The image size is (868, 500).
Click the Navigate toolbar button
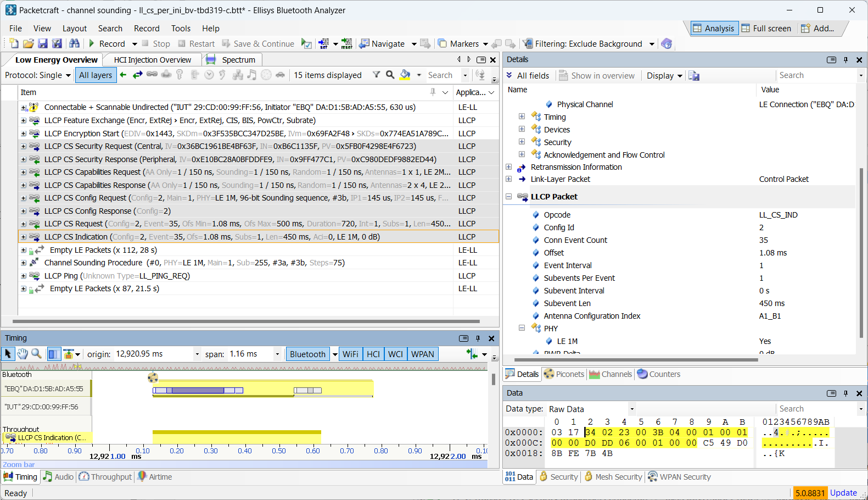pyautogui.click(x=382, y=44)
